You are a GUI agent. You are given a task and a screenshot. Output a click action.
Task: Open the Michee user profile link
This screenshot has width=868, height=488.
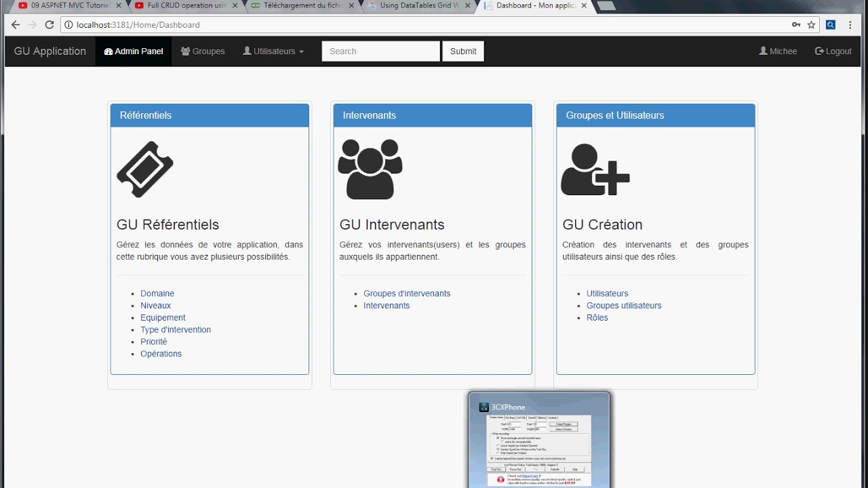(x=778, y=52)
